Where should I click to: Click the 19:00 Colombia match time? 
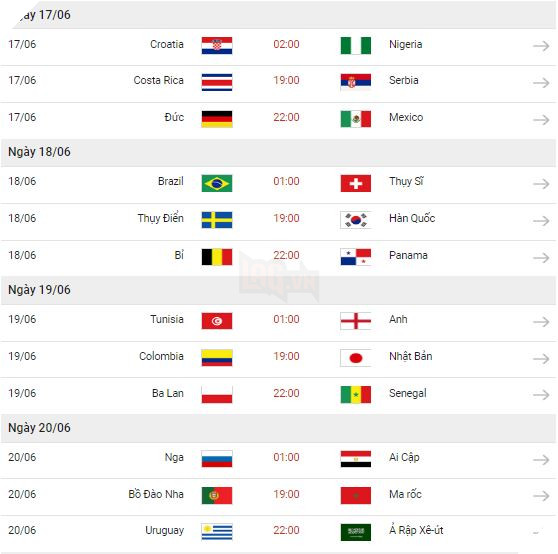coord(286,356)
